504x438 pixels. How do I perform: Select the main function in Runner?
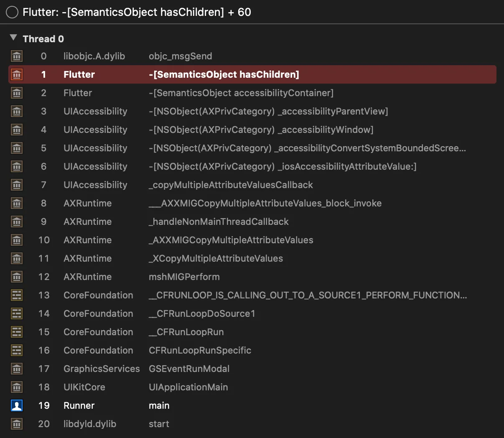click(x=159, y=406)
